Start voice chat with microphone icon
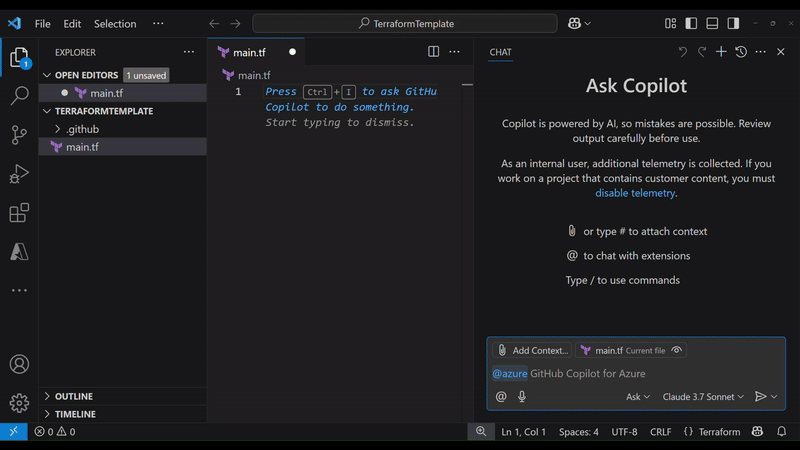 pos(521,396)
